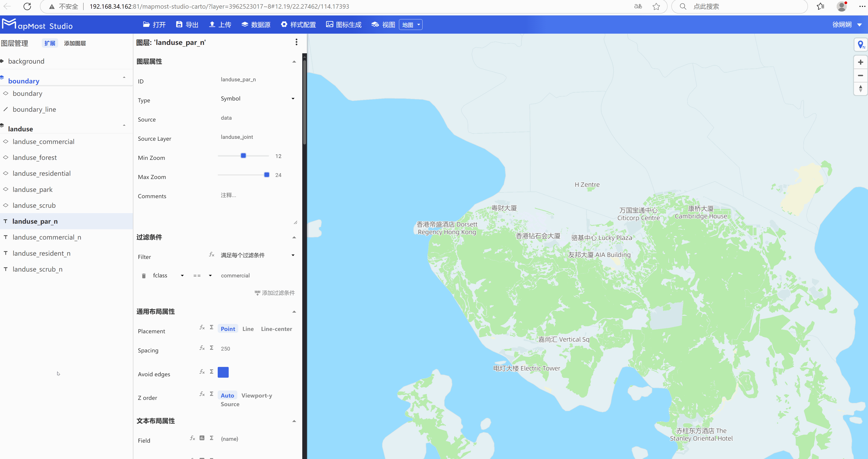Delete the fclass filter with the trash icon

click(x=144, y=276)
